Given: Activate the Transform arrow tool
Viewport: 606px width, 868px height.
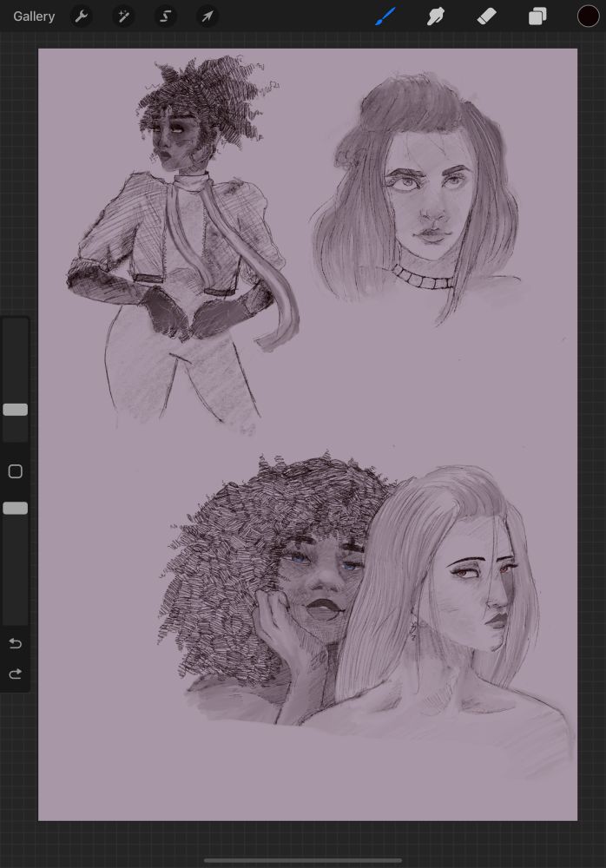Looking at the screenshot, I should (207, 16).
